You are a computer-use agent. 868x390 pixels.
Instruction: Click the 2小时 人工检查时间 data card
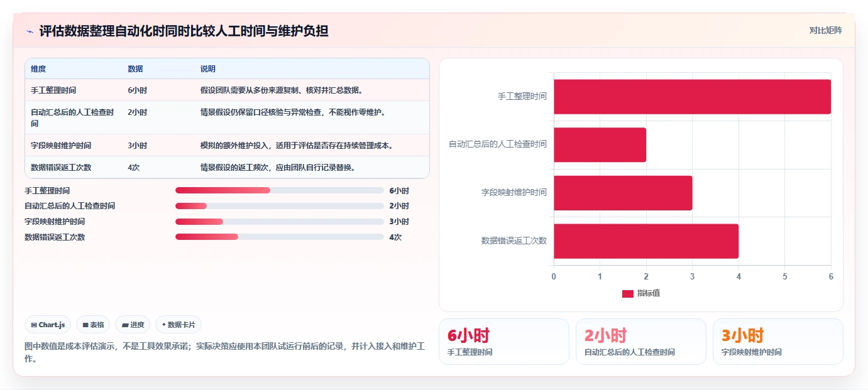(641, 342)
